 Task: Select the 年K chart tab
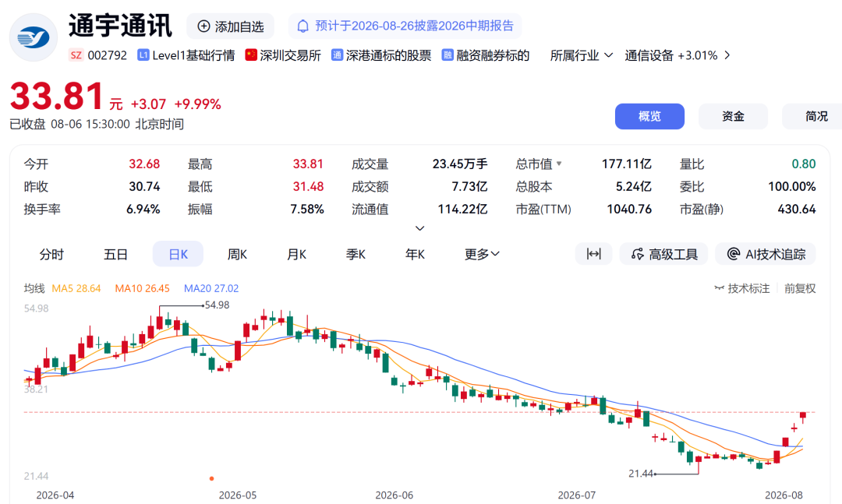[x=415, y=254]
